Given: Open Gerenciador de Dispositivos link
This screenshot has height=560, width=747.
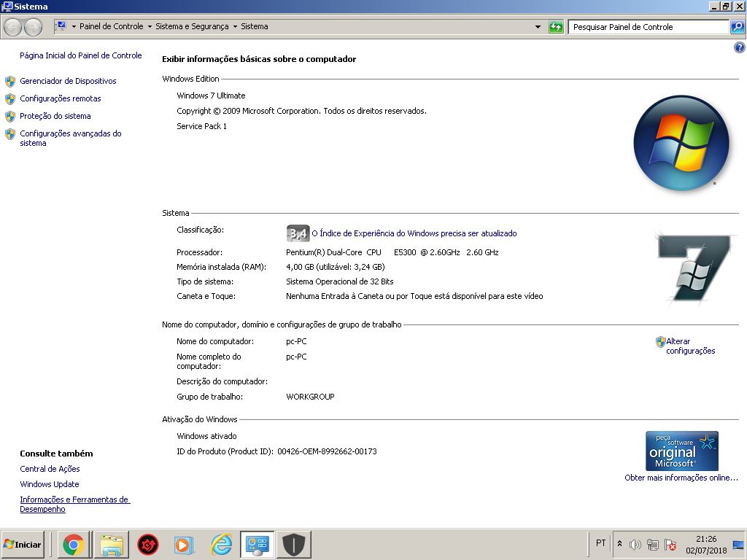Looking at the screenshot, I should 68,82.
